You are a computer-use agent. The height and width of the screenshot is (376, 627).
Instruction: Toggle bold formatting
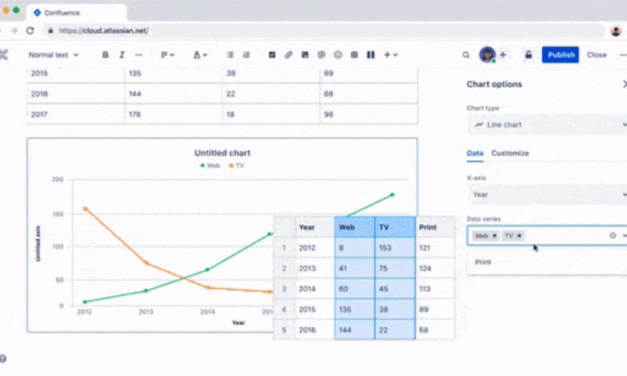coord(105,55)
